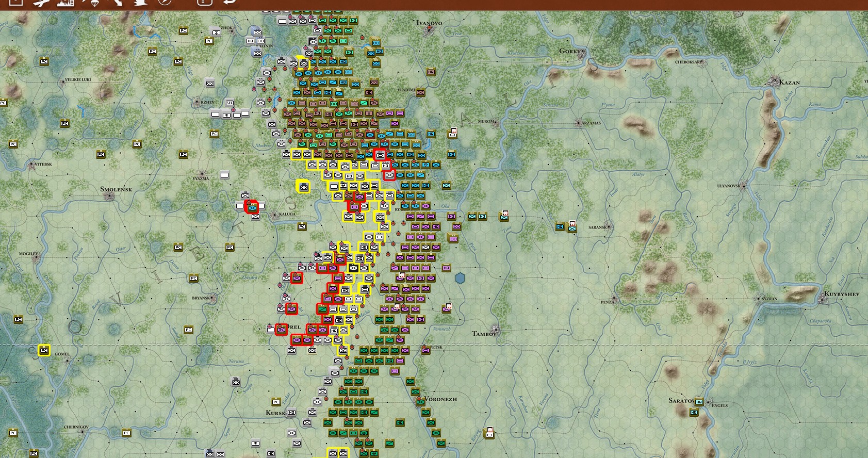Select the leader-portrait counter west of Murom

click(x=453, y=133)
